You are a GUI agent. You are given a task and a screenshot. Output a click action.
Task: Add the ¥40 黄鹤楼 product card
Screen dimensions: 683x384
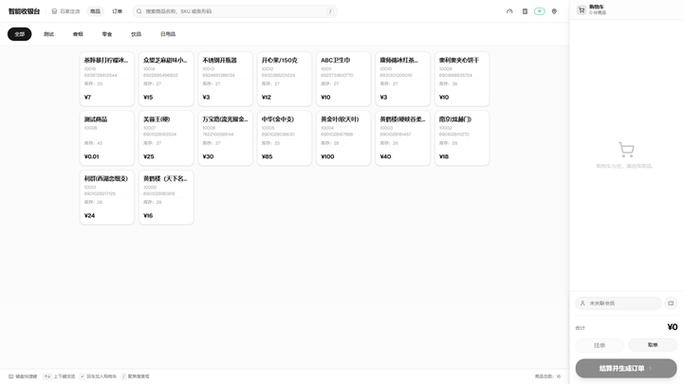coord(402,138)
